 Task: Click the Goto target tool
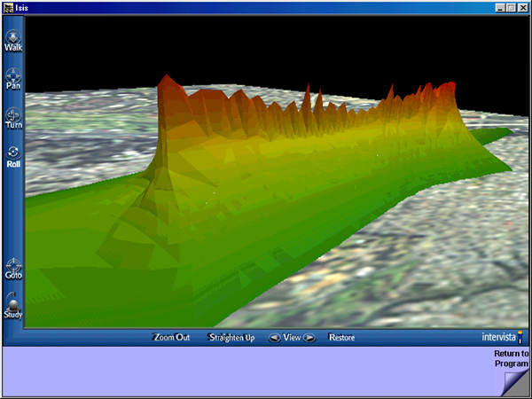(13, 269)
